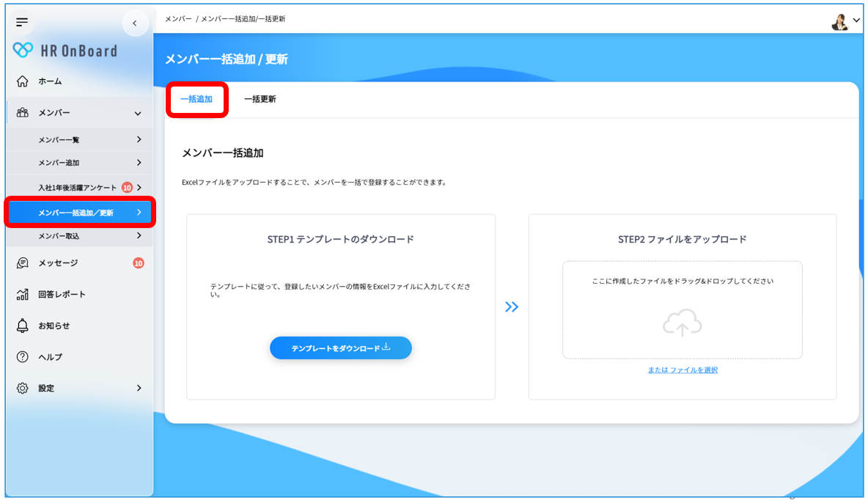Viewport: 868px width, 500px height.
Task: Click the help question-mark icon
Action: 22,357
